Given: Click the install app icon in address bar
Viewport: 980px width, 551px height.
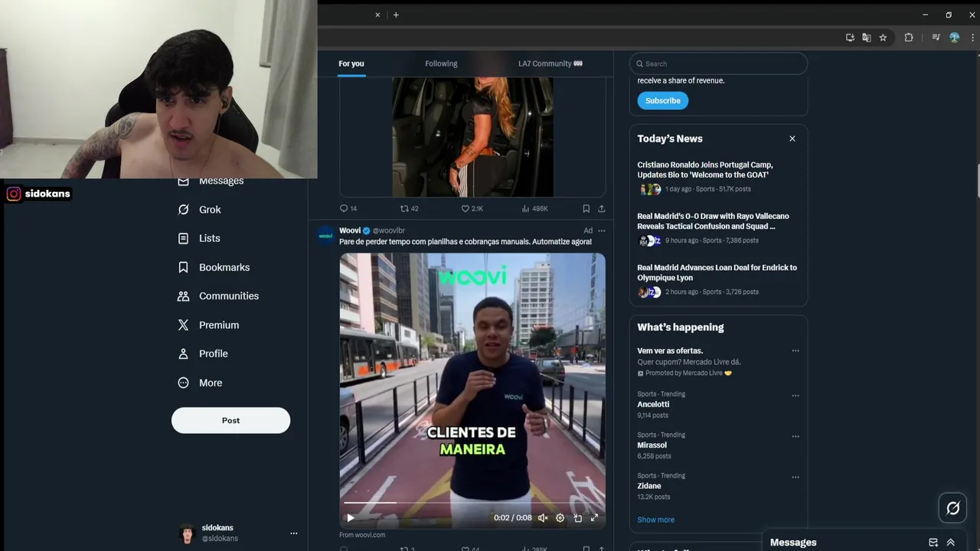Looking at the screenshot, I should [850, 37].
